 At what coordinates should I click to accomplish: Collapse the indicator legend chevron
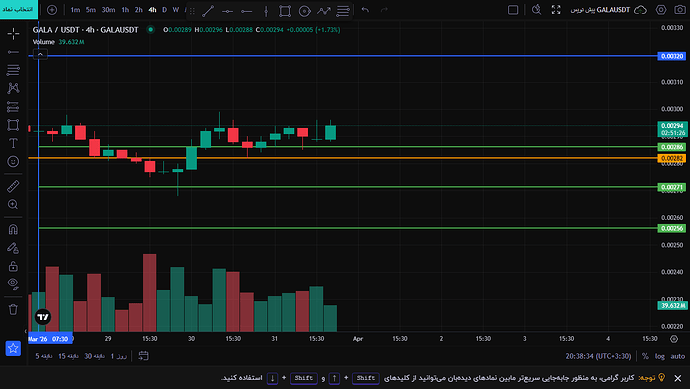(x=40, y=54)
